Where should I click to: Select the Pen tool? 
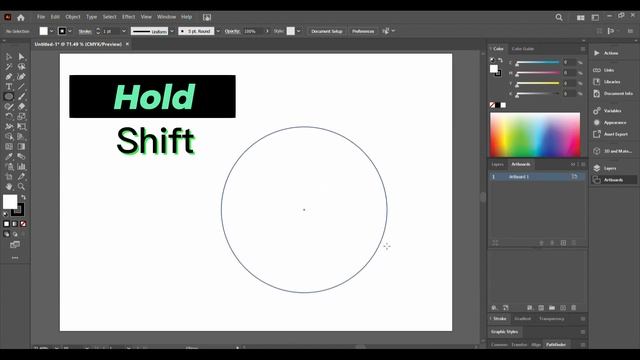tap(9, 76)
